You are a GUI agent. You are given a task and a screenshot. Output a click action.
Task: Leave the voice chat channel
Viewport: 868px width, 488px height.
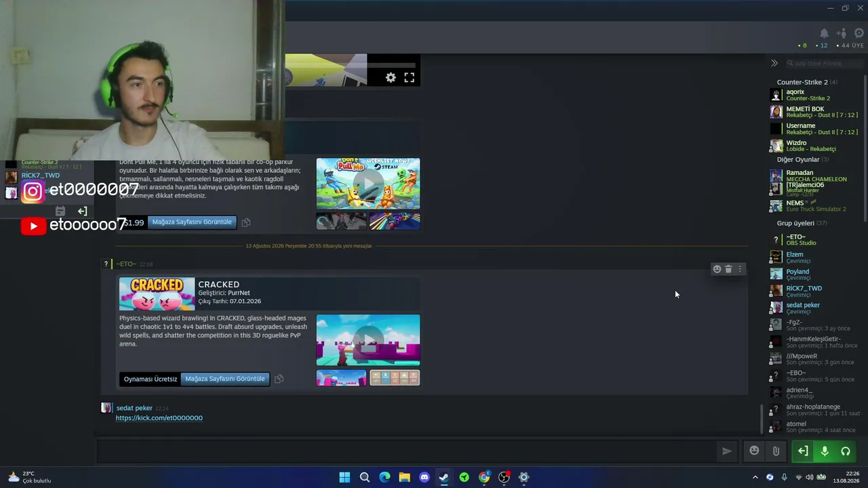(803, 451)
